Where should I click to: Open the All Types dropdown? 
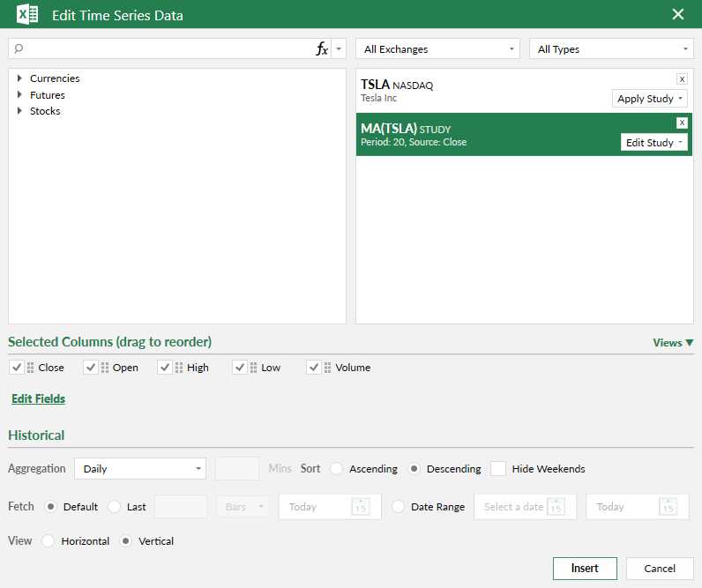tap(611, 48)
